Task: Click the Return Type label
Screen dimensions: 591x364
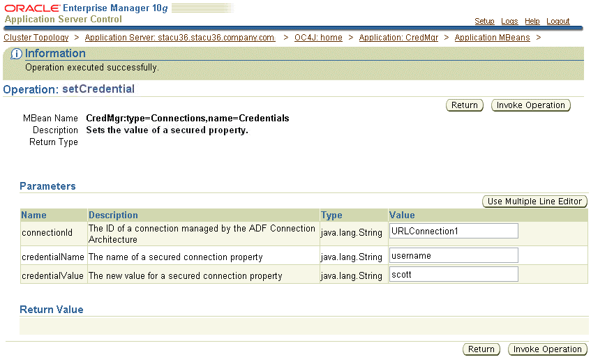Action: [54, 142]
